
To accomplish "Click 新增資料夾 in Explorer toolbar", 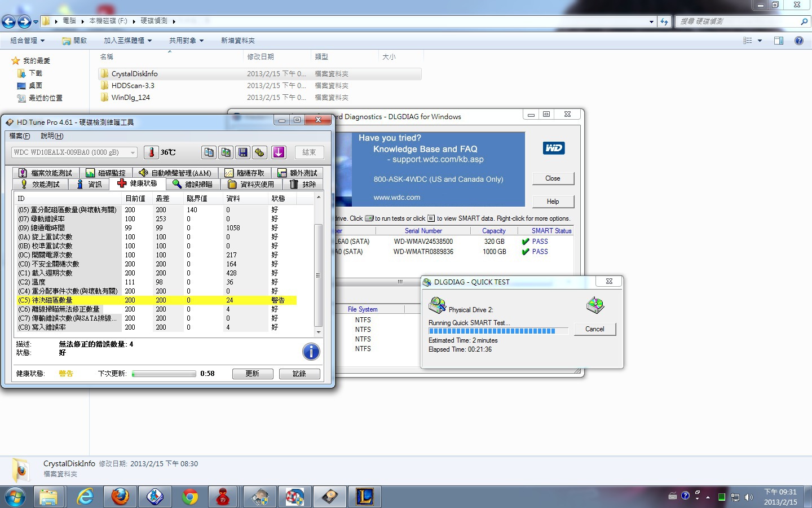I will [x=238, y=41].
